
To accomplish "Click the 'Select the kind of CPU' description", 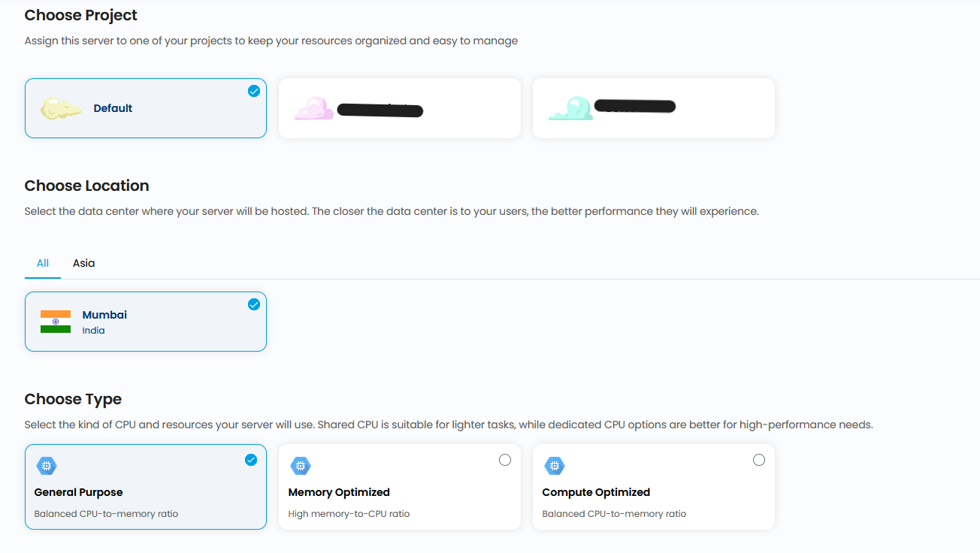I will (449, 425).
